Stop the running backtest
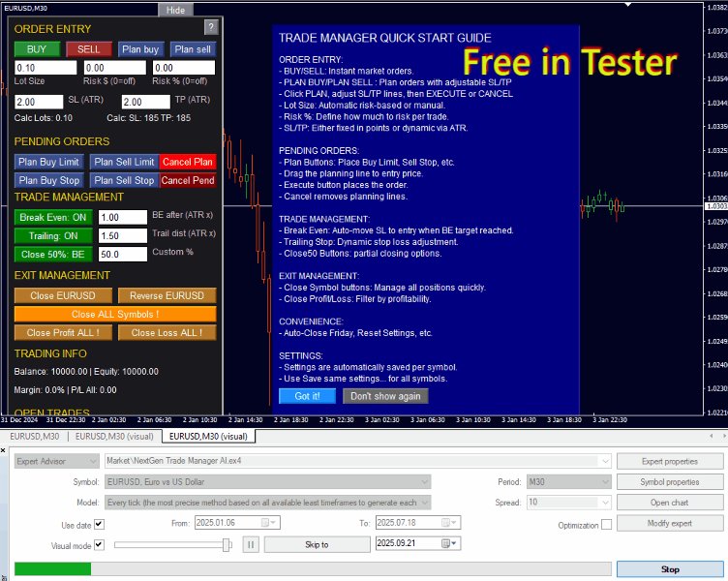 click(x=670, y=569)
